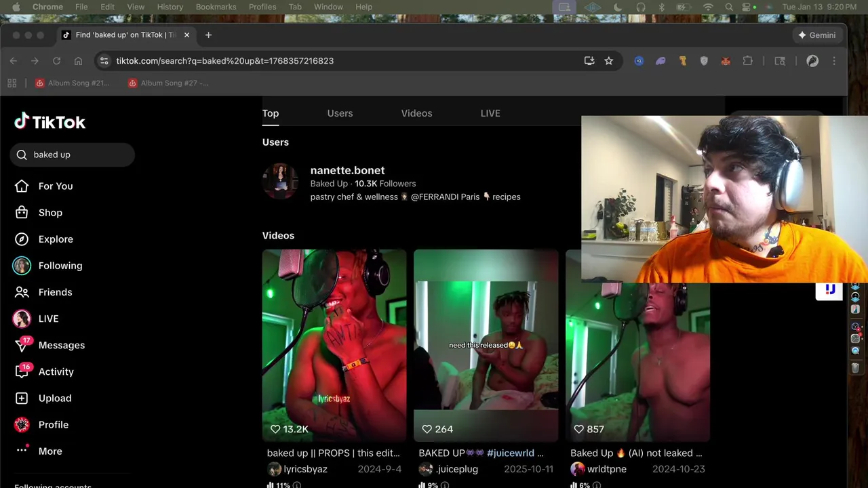Click the baked up search field
The width and height of the screenshot is (868, 488).
click(x=73, y=155)
